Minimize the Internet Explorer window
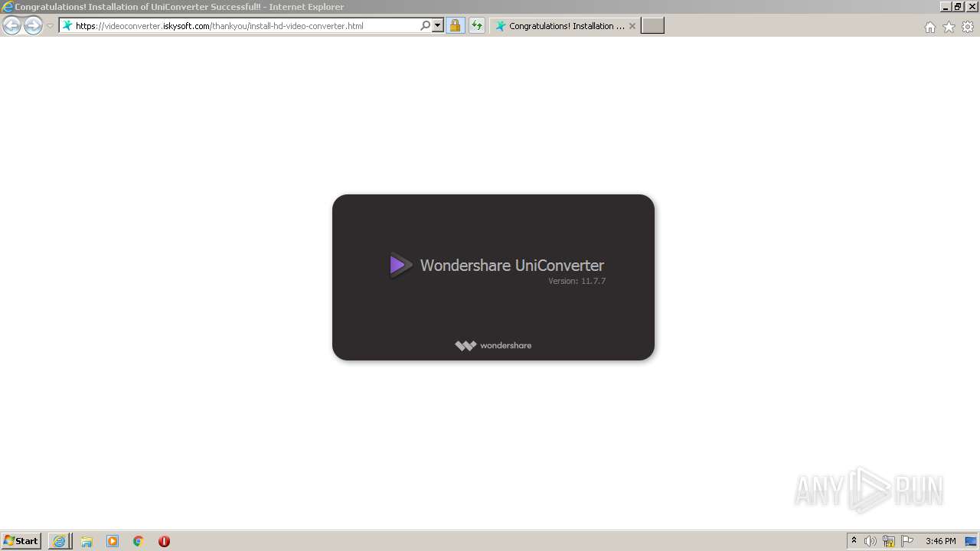 point(946,6)
